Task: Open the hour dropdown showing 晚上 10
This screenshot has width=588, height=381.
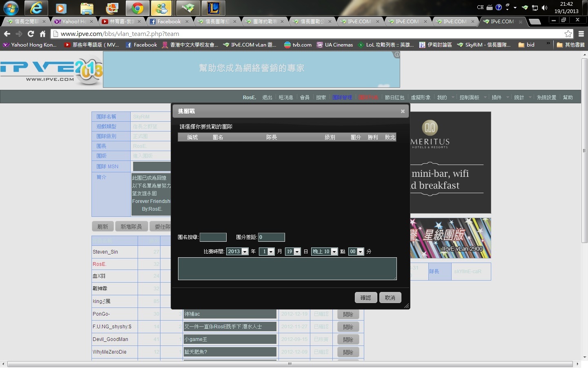Action: tap(325, 252)
